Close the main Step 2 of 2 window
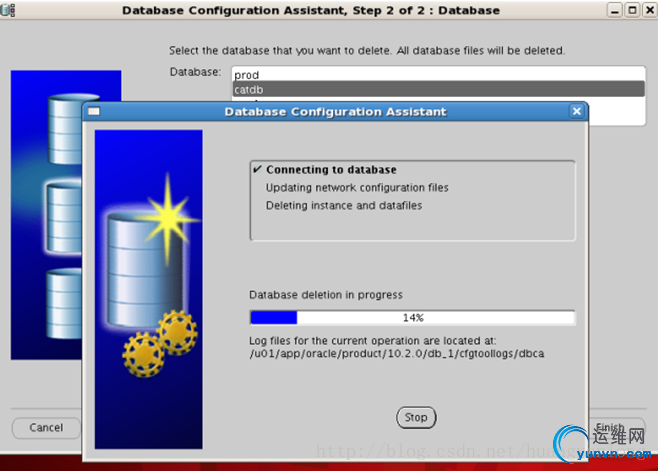The height and width of the screenshot is (471, 658). 650,10
